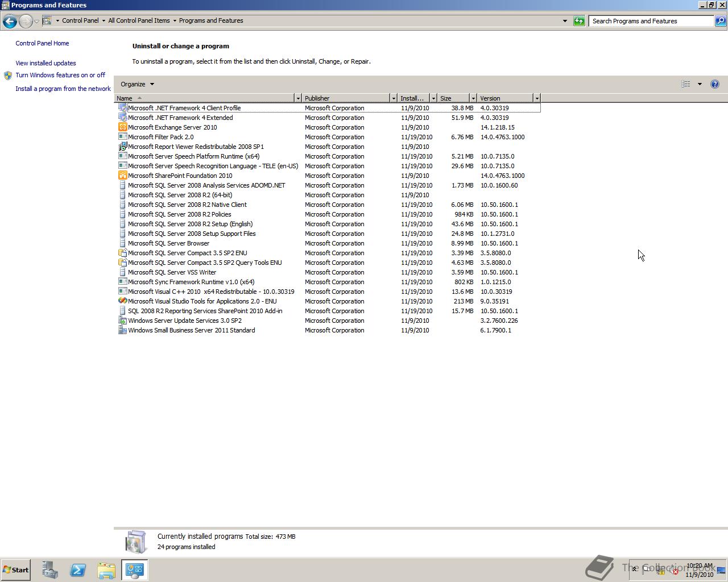
Task: Click the Microsoft Filter Pack 2.0 icon
Action: 122,137
